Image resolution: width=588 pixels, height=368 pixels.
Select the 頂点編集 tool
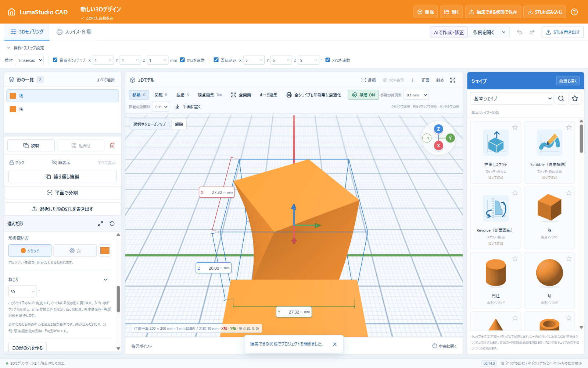209,95
